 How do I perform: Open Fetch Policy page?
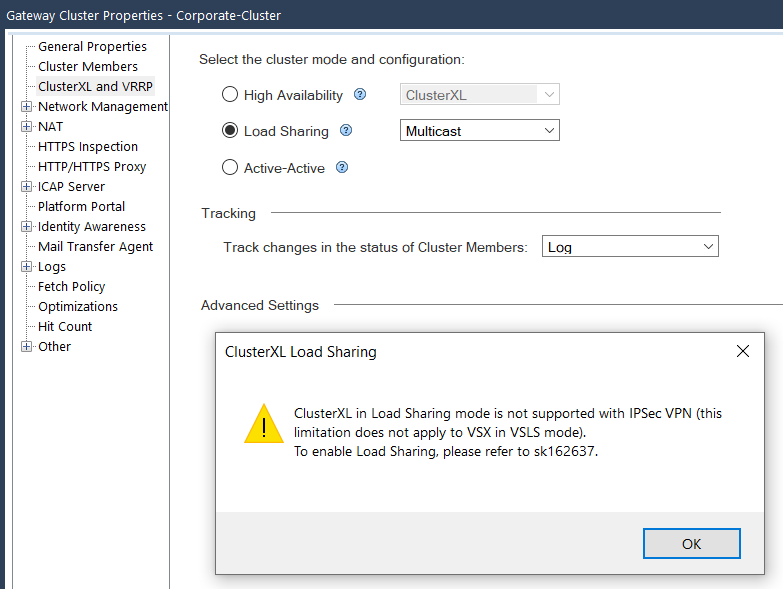point(71,287)
